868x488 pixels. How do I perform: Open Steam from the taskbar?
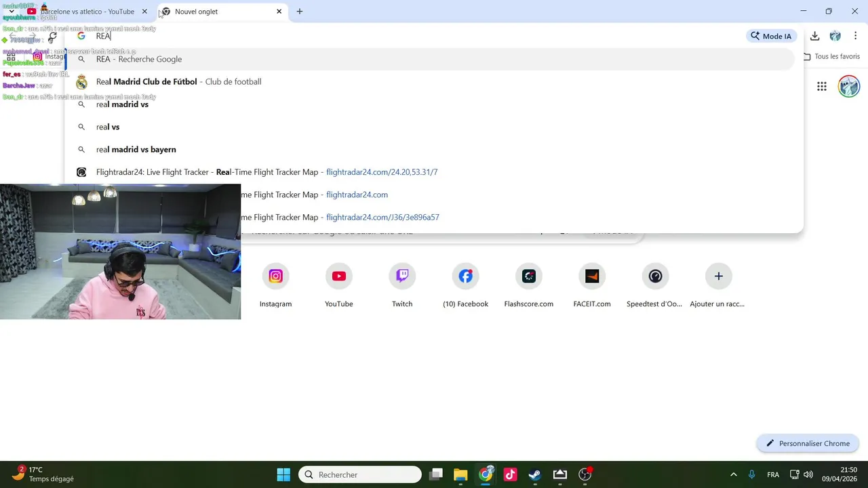pos(535,474)
